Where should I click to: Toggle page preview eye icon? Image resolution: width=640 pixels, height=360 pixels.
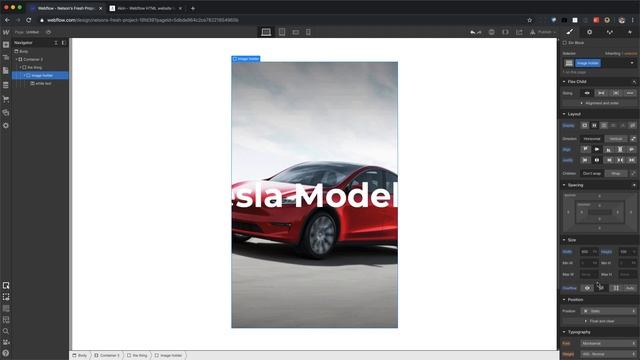tap(49, 32)
